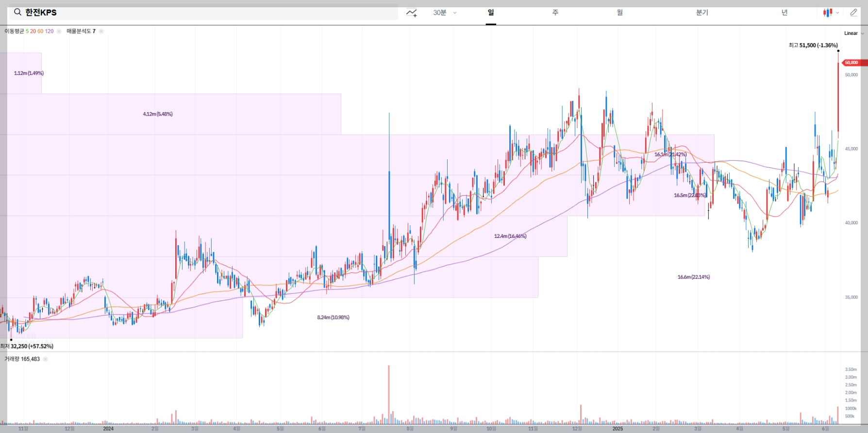Screen dimensions: 868x433
Task: Click the 3.50m volume axis label
Action: tap(851, 369)
